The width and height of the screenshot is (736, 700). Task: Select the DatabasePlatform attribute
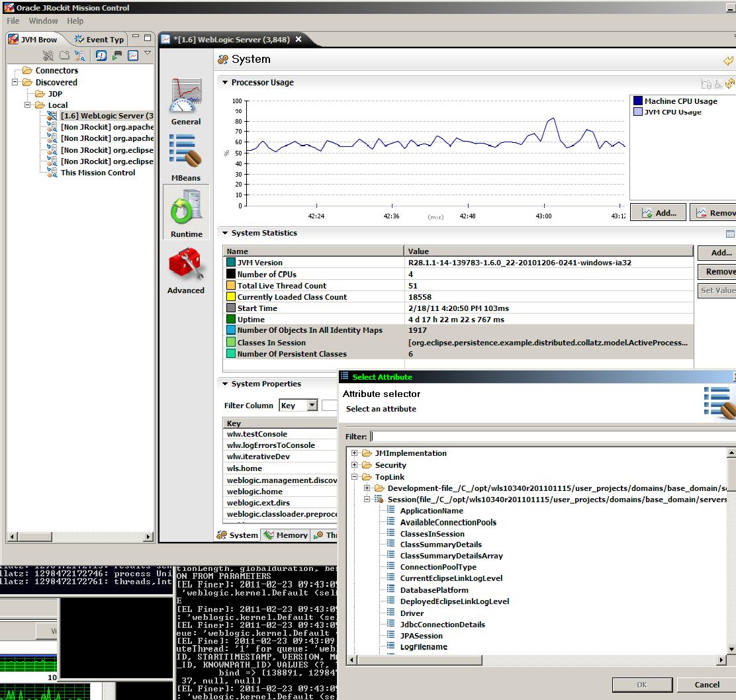[434, 590]
